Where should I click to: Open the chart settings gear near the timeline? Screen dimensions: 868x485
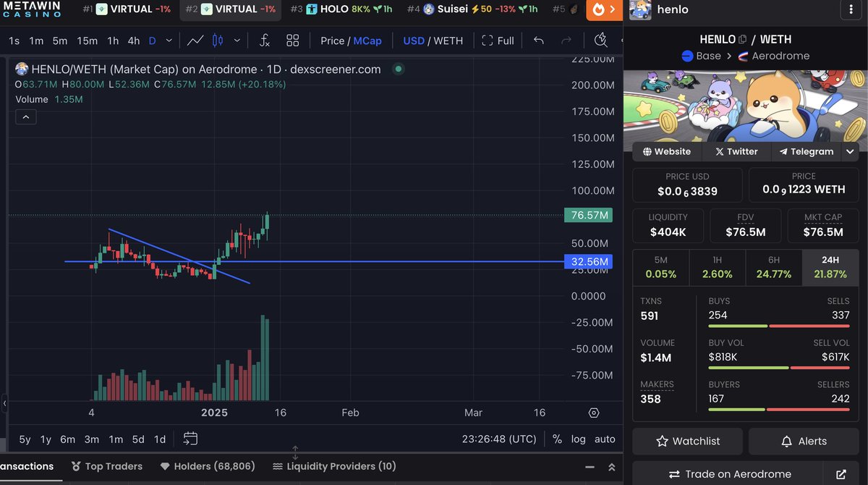click(594, 413)
